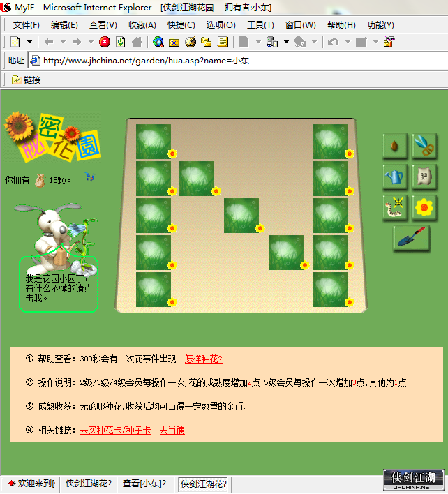The height and width of the screenshot is (494, 448).
Task: Open the 编辑(E) menu
Action: 64,25
